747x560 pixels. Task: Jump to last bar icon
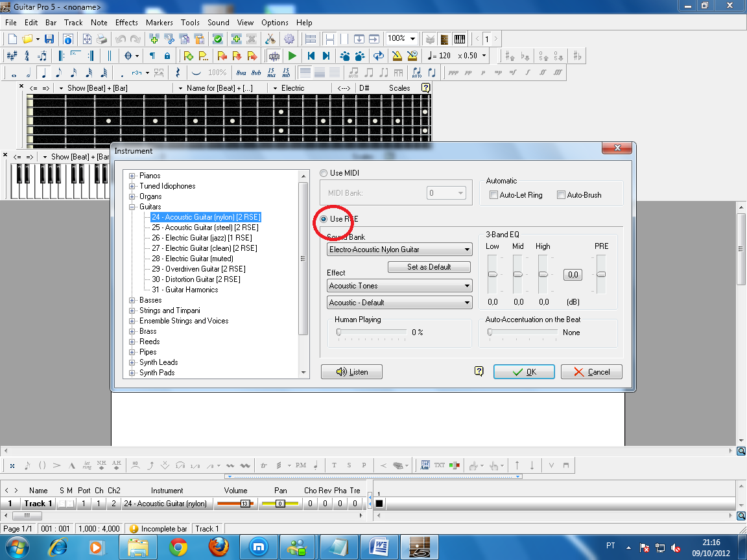click(326, 56)
